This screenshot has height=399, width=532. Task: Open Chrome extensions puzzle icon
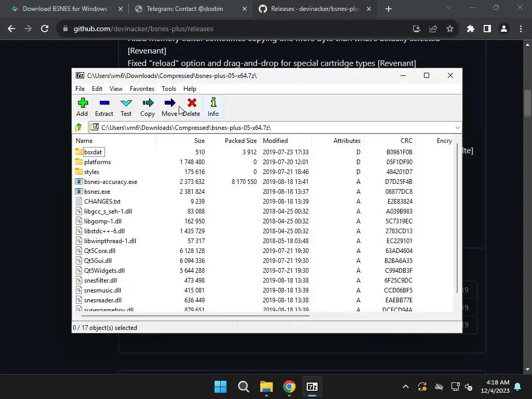click(x=470, y=29)
